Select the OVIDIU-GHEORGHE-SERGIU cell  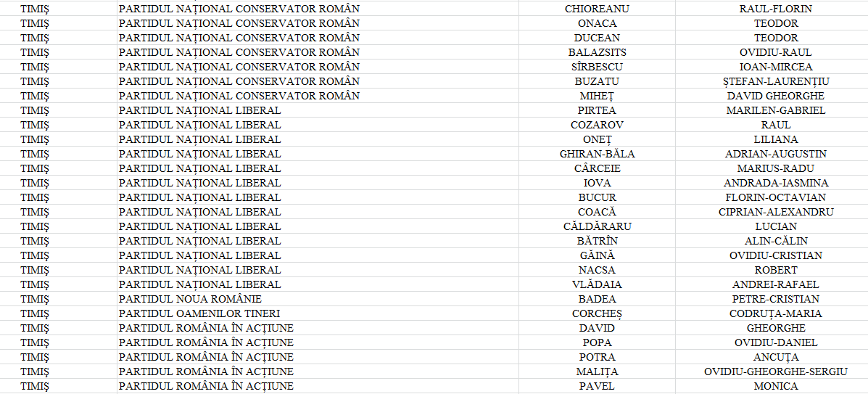[x=775, y=372]
